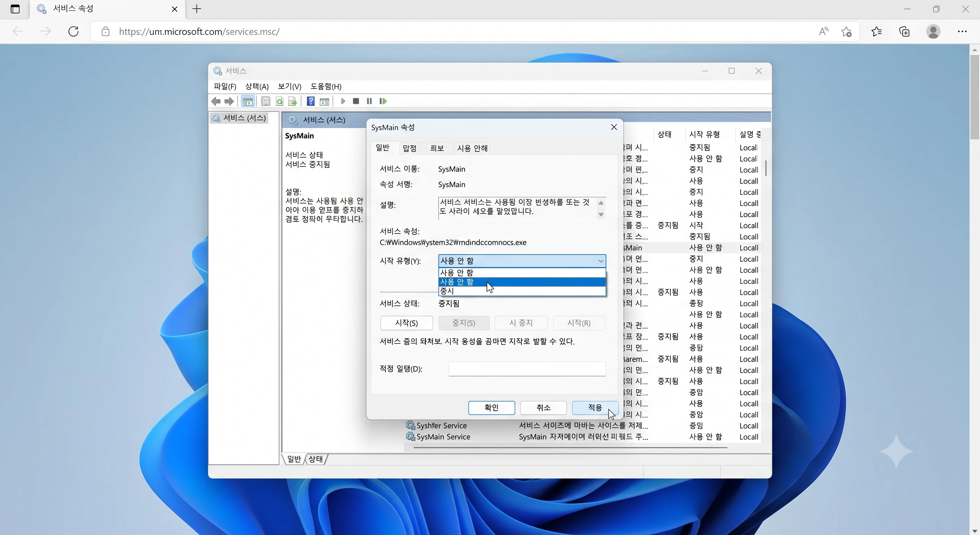Open the 도움험(H) menu

tap(326, 86)
